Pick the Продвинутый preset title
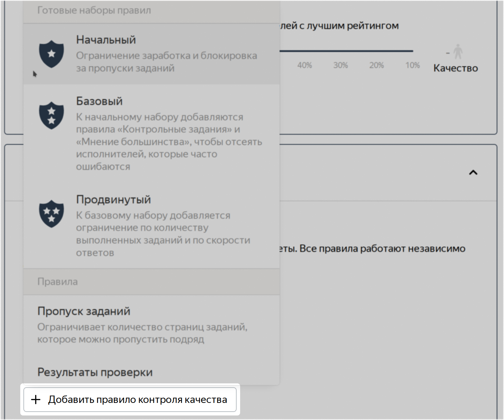 point(113,200)
